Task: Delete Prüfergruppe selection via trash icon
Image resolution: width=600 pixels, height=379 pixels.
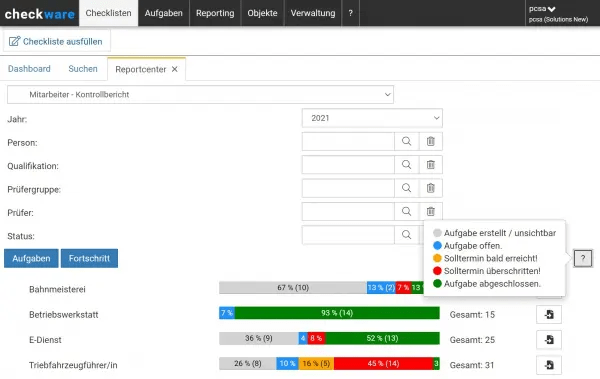Action: [x=431, y=188]
